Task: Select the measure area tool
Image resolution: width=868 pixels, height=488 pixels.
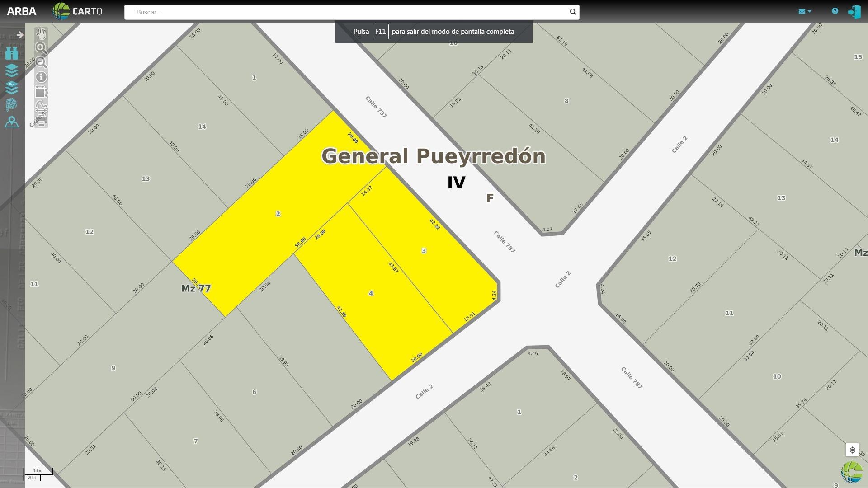Action: pos(41,92)
